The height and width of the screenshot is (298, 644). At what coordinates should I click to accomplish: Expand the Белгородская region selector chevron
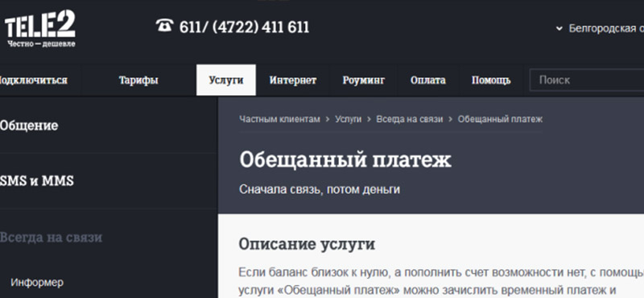pos(559,29)
